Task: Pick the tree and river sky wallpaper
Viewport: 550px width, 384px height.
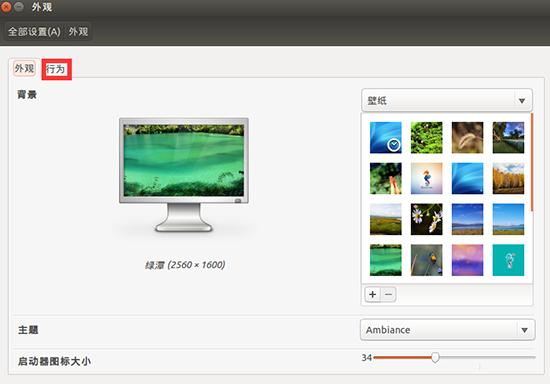Action: coord(508,137)
